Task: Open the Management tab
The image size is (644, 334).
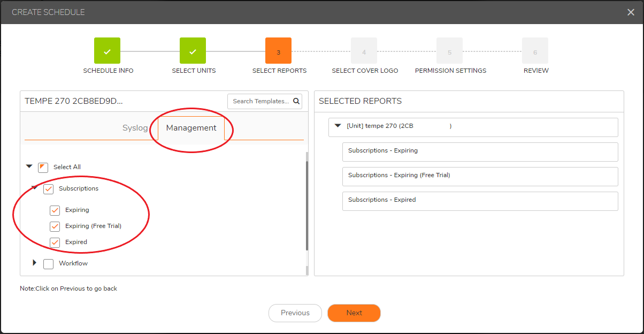Action: click(191, 128)
